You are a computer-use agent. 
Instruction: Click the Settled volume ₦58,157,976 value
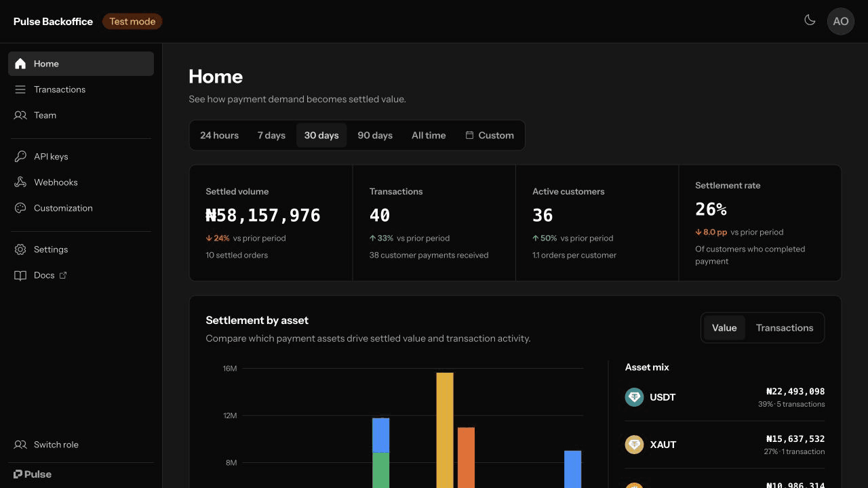click(x=263, y=216)
